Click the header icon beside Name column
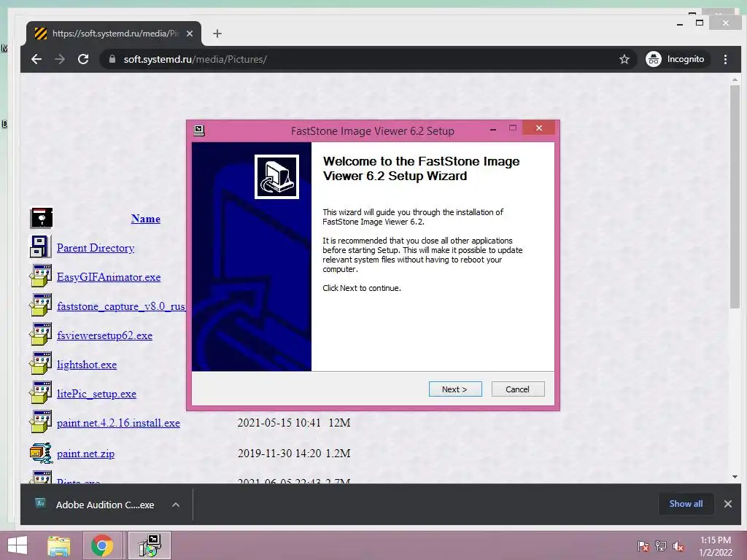 pos(42,217)
